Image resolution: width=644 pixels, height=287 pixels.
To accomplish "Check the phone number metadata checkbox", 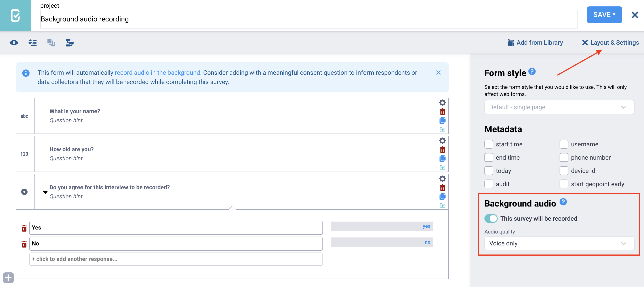I will point(564,158).
